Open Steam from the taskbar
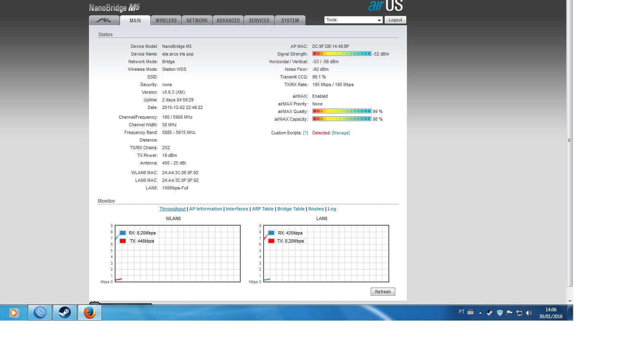 65,313
